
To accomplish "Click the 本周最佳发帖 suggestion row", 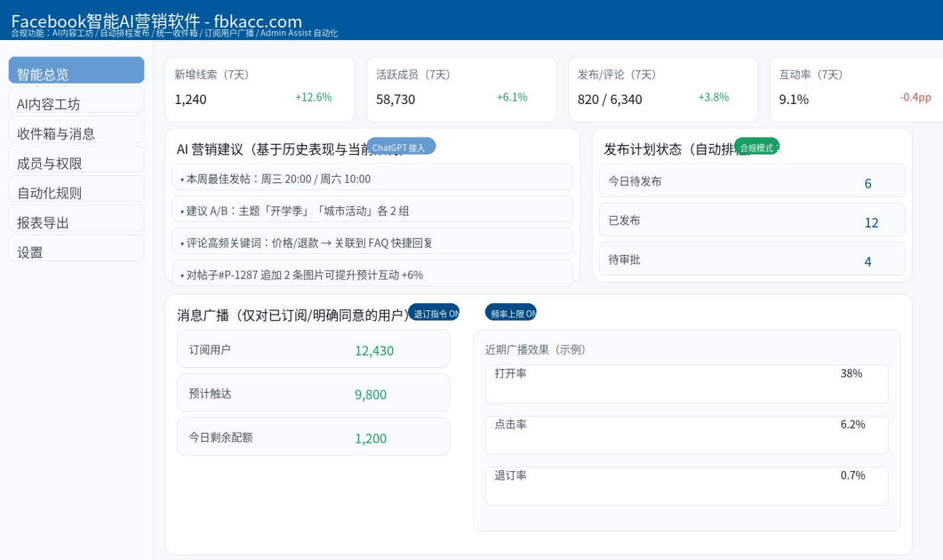I will tap(372, 178).
